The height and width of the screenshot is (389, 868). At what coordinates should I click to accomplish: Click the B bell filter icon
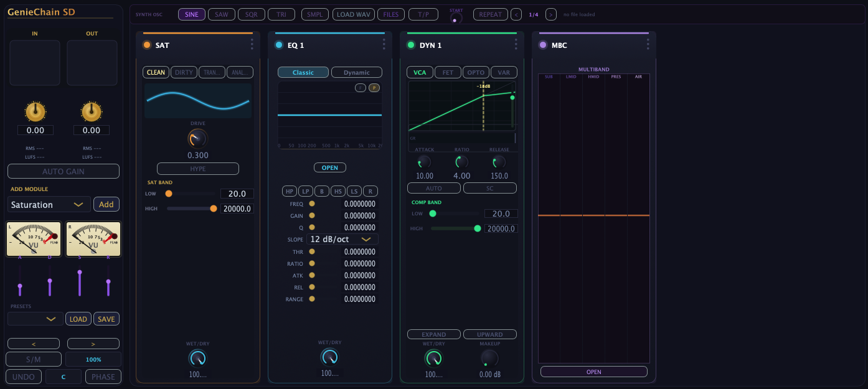click(x=322, y=191)
